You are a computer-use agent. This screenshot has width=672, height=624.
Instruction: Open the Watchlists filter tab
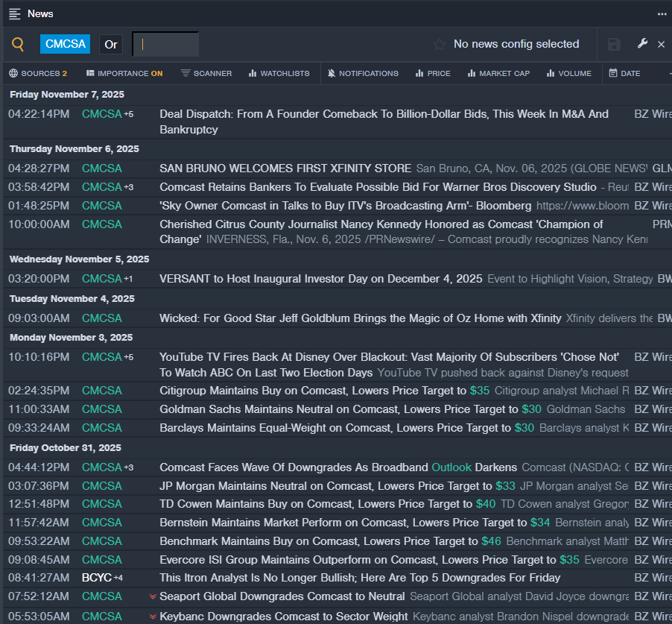coord(279,73)
